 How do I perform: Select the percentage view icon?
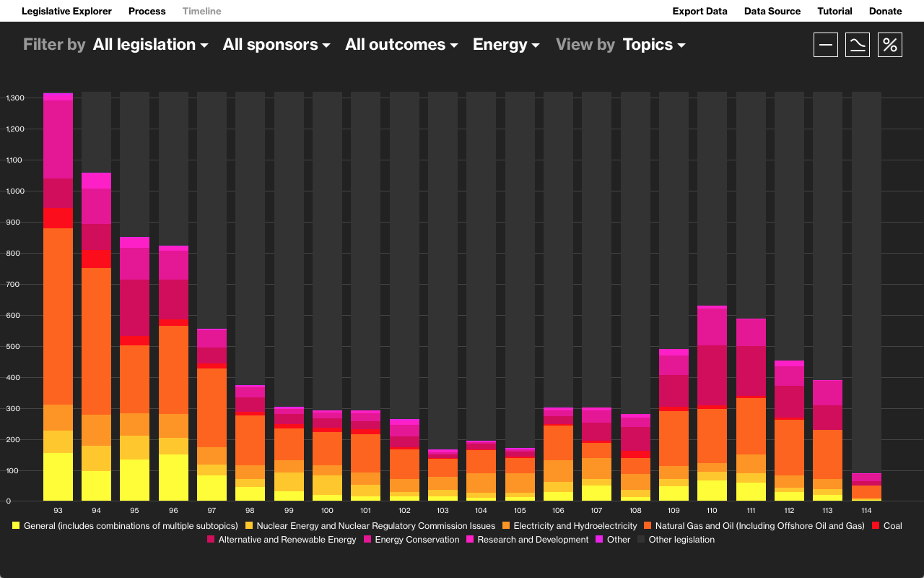point(889,44)
